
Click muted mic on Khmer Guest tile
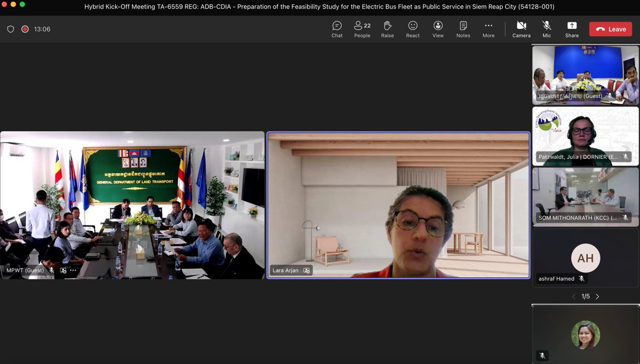609,96
